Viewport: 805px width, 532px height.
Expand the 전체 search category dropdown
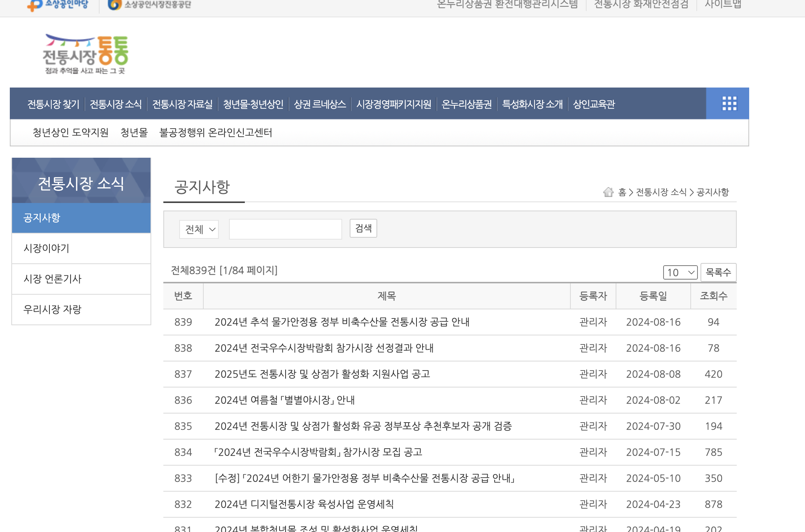[x=199, y=229]
